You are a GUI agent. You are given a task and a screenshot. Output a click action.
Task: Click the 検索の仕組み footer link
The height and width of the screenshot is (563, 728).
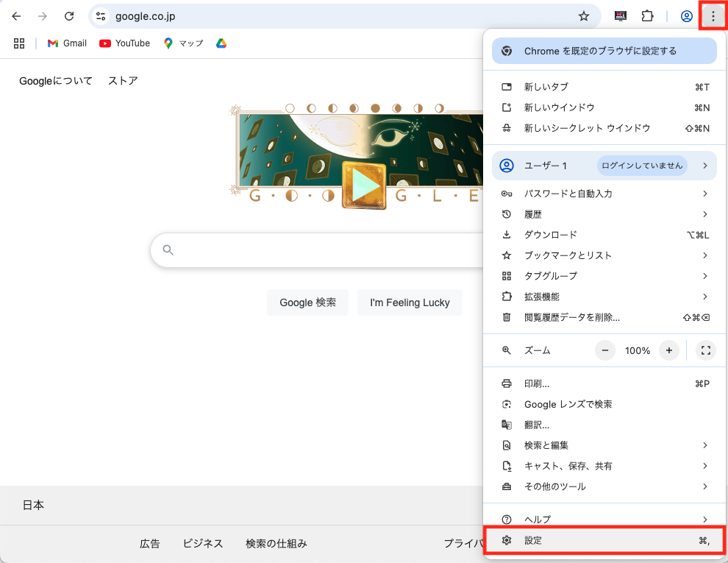276,543
